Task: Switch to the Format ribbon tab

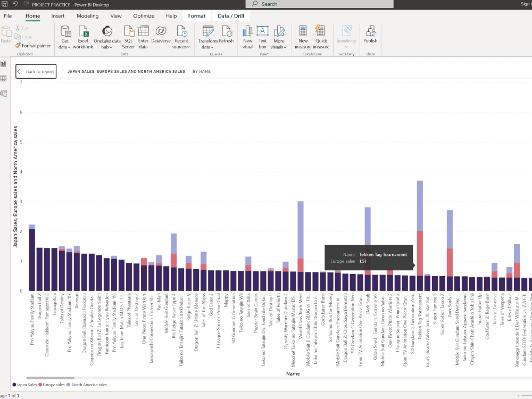Action: 197,15
